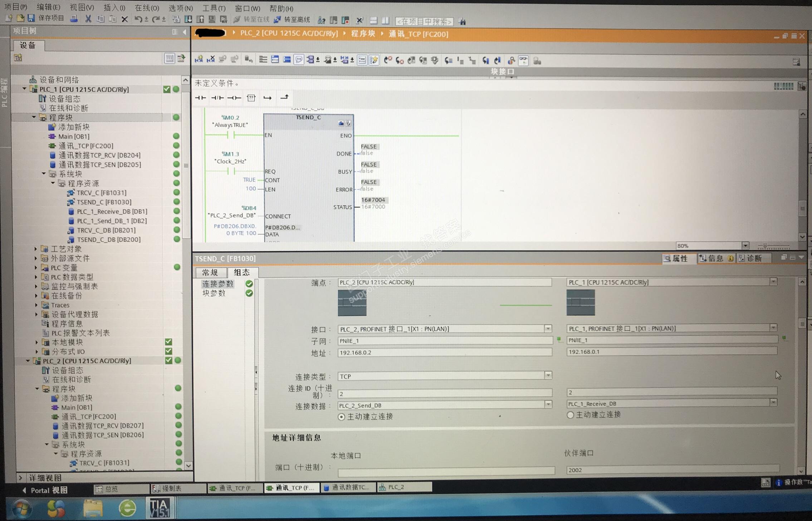The height and width of the screenshot is (521, 812).
Task: Open the editor zoom percentage dropdown
Action: click(745, 246)
